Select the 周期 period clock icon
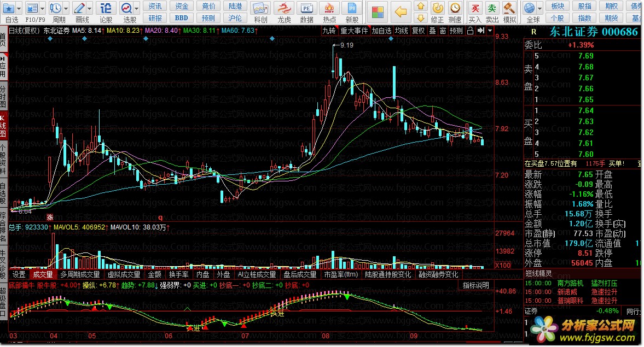 [55, 8]
